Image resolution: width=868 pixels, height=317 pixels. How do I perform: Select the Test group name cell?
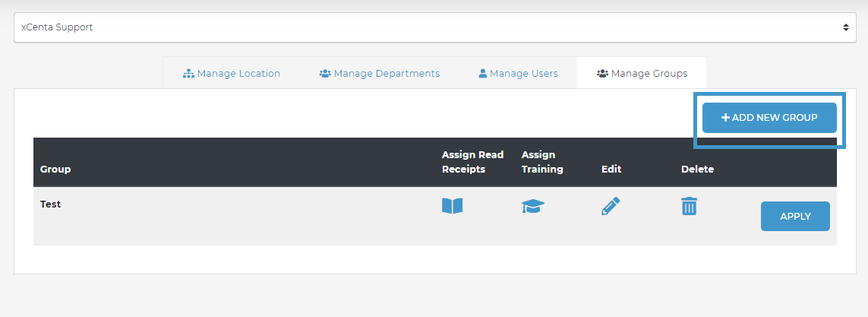(50, 204)
